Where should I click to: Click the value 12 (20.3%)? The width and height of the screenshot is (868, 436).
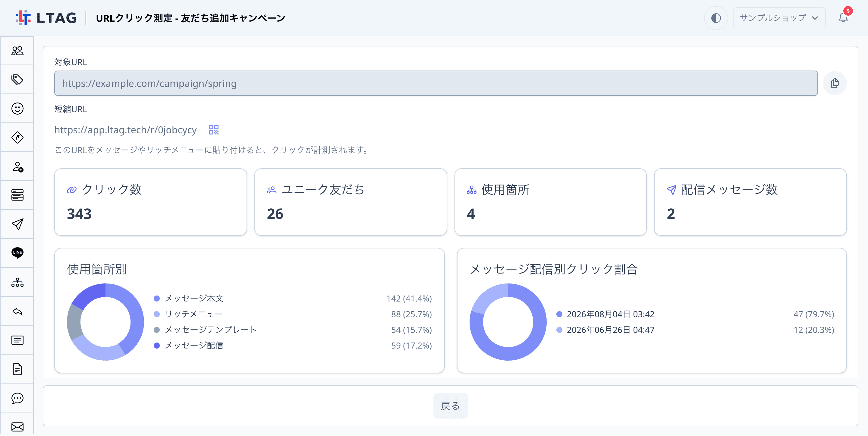[814, 330]
